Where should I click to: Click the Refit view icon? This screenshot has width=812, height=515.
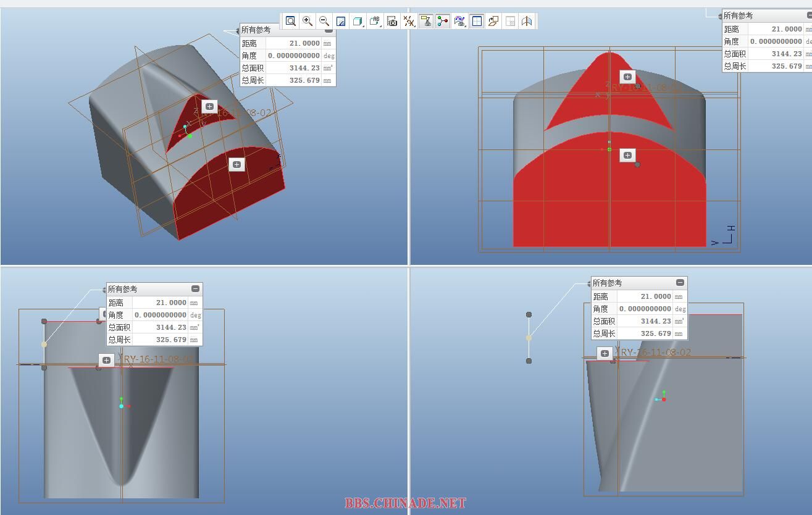click(290, 21)
